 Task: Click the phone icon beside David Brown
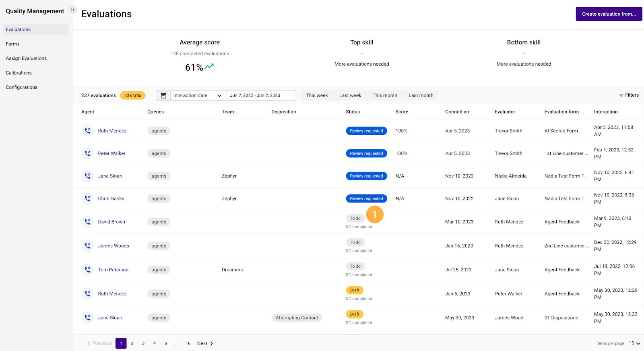(87, 222)
